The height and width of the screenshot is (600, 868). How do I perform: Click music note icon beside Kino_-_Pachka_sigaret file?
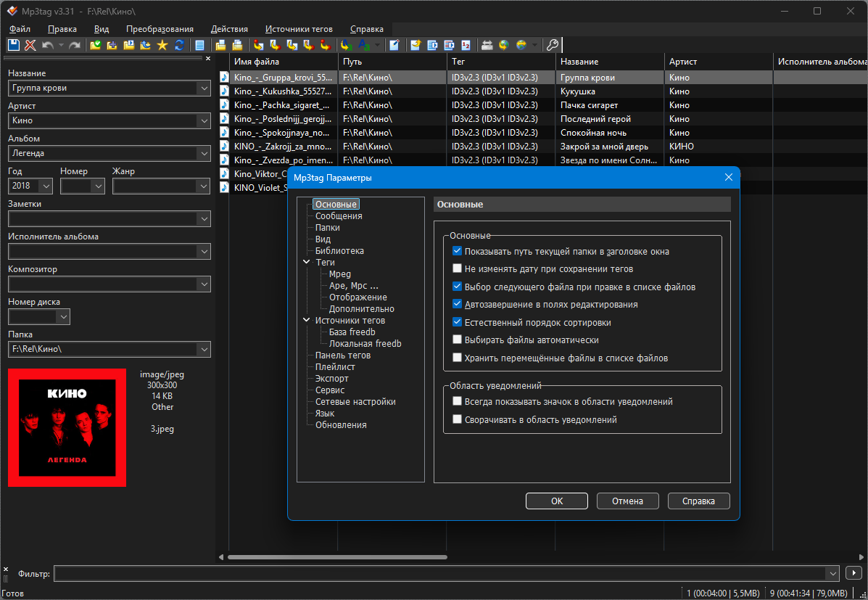click(224, 104)
